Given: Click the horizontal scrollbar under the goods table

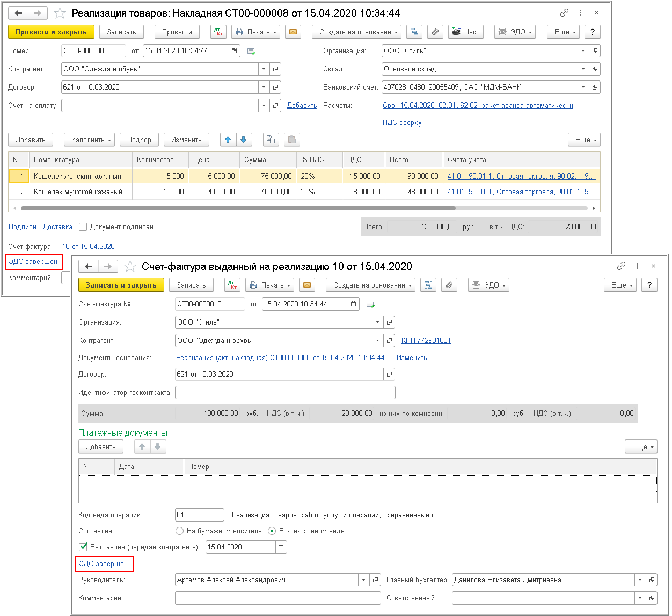Looking at the screenshot, I should [x=237, y=208].
